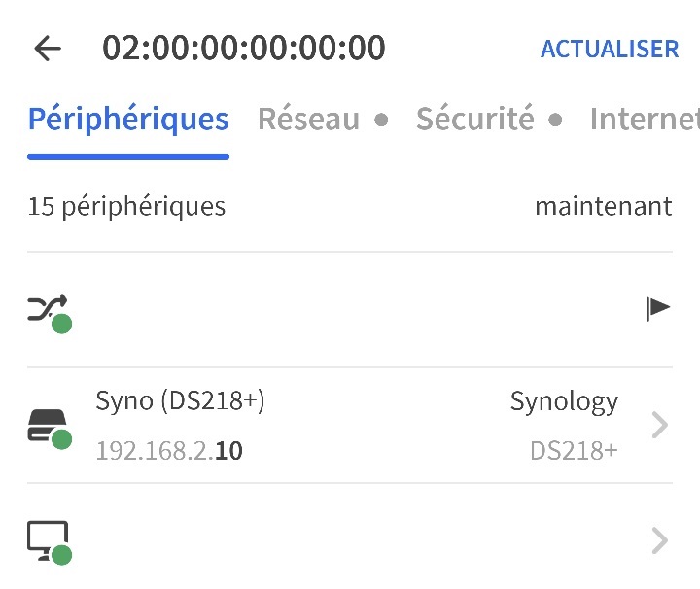700x589 pixels.
Task: Switch to the Internet tab
Action: 644,120
